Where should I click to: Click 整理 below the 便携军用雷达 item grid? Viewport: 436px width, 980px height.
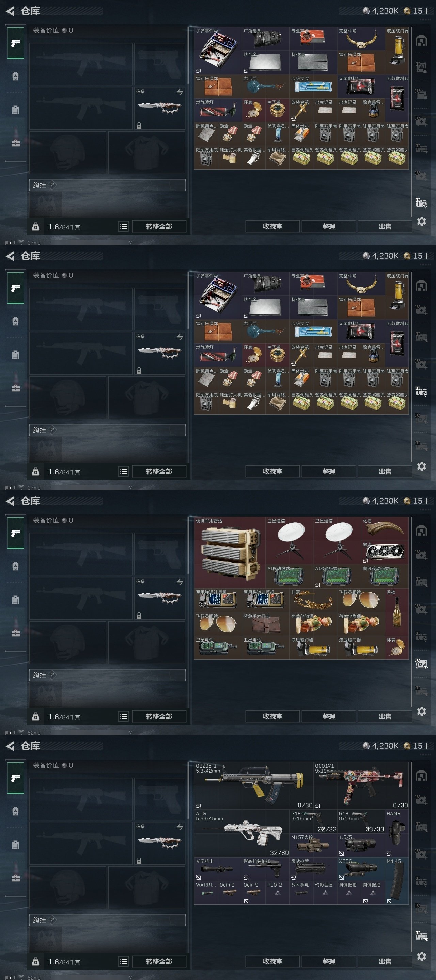[x=329, y=716]
